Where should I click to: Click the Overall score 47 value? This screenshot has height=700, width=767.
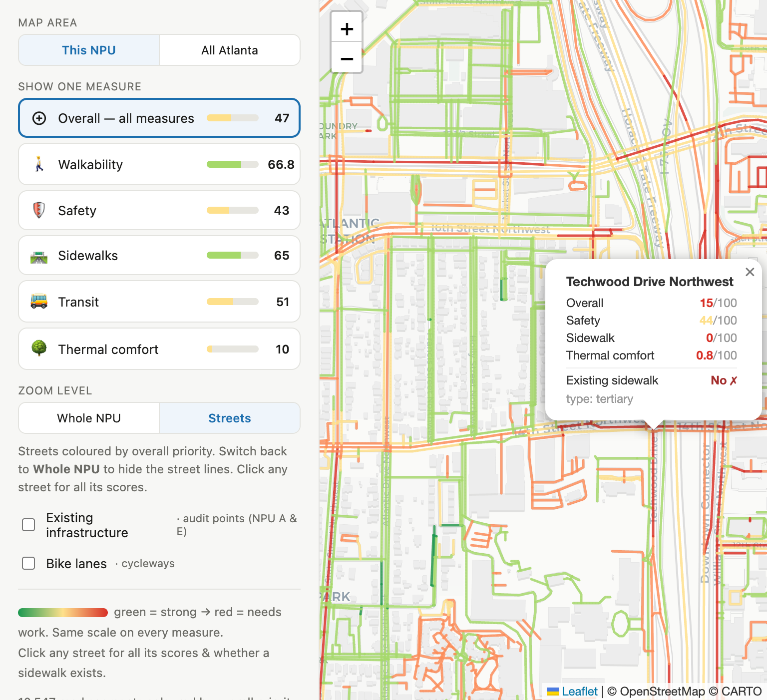click(x=282, y=118)
